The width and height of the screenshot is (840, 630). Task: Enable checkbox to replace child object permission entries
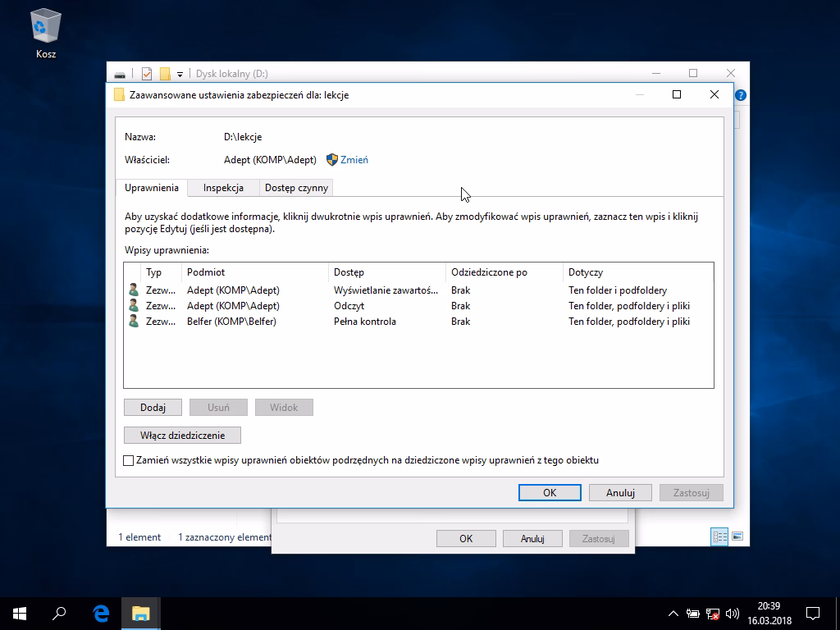point(129,460)
